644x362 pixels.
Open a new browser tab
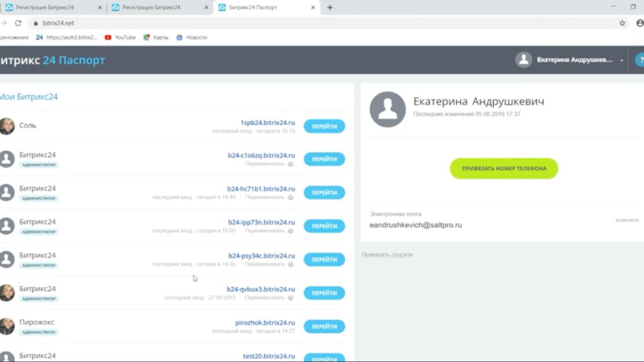tap(330, 8)
